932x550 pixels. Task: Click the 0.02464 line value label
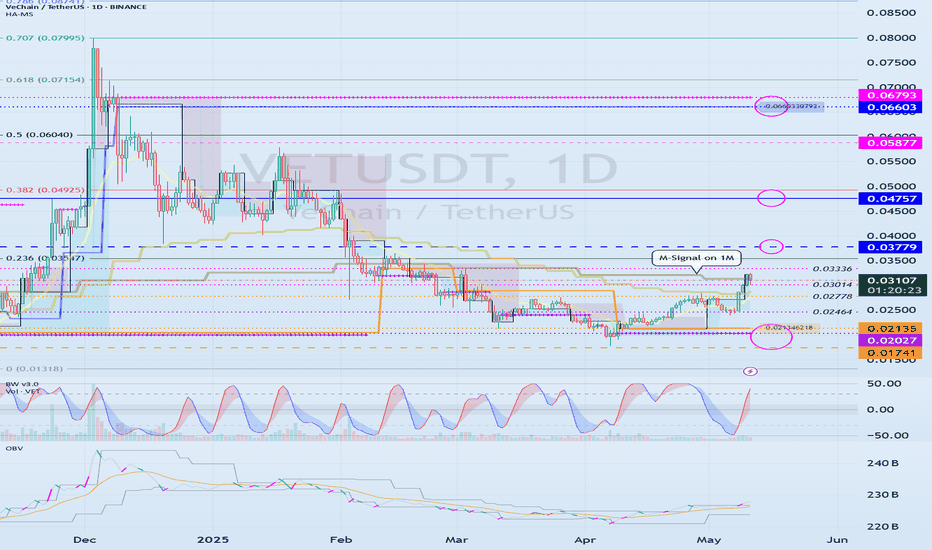point(832,312)
